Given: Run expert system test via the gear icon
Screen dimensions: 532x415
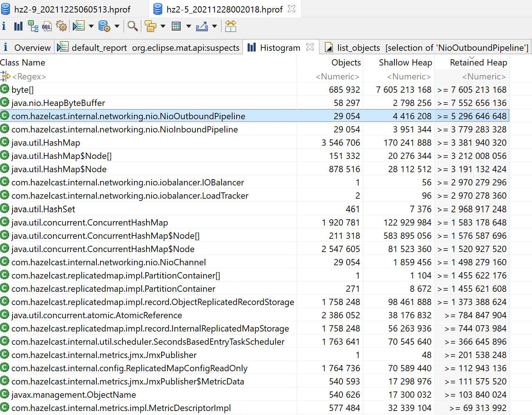Looking at the screenshot, I should coord(61,26).
